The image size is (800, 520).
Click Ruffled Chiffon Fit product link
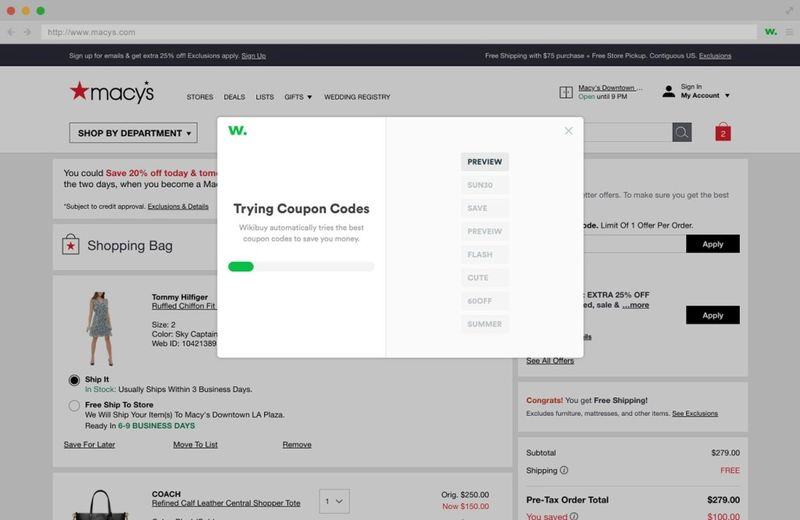(184, 306)
